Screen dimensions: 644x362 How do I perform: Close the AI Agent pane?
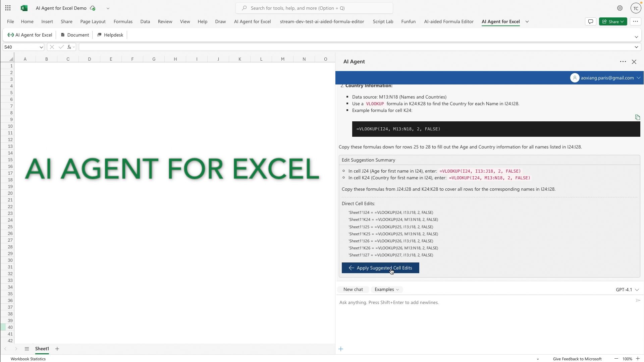click(634, 62)
